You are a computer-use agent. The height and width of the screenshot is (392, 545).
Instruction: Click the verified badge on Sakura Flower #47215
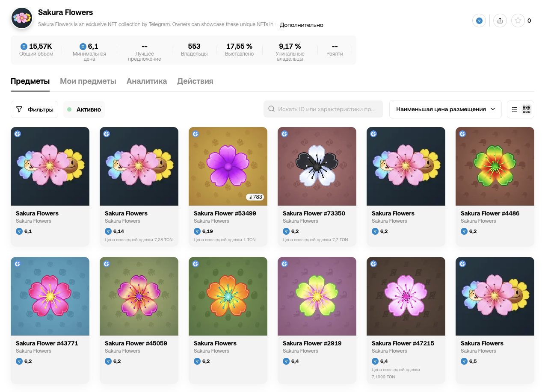373,264
